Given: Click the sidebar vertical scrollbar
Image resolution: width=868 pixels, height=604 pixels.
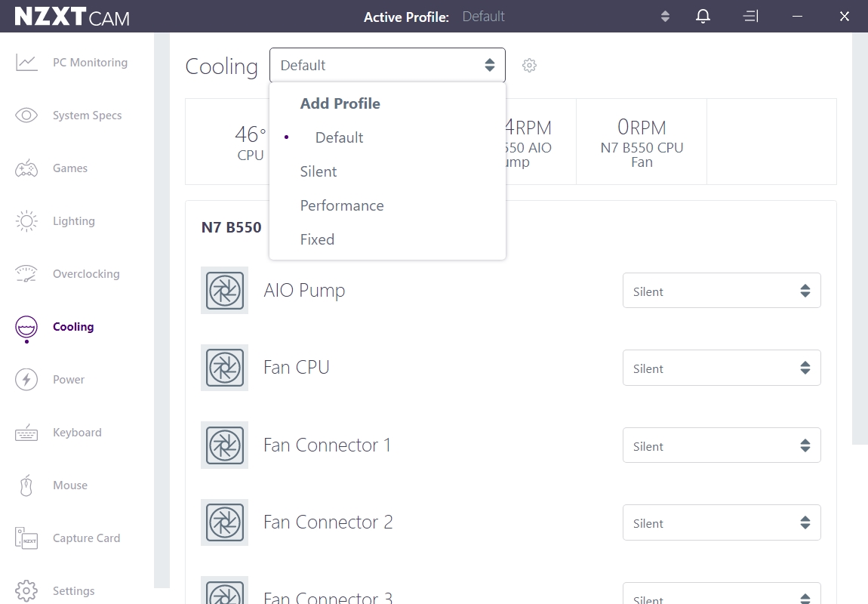Looking at the screenshot, I should point(162,310).
